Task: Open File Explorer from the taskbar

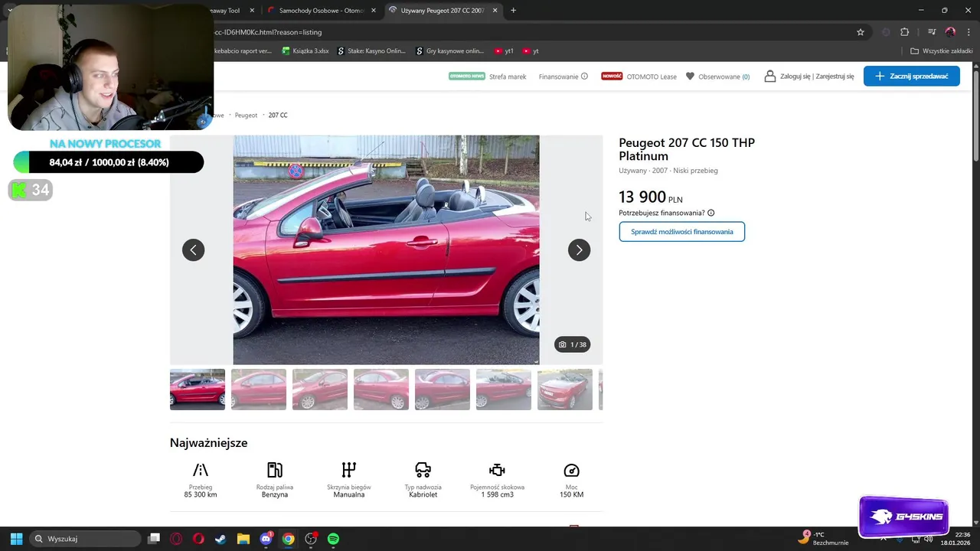Action: [x=243, y=539]
